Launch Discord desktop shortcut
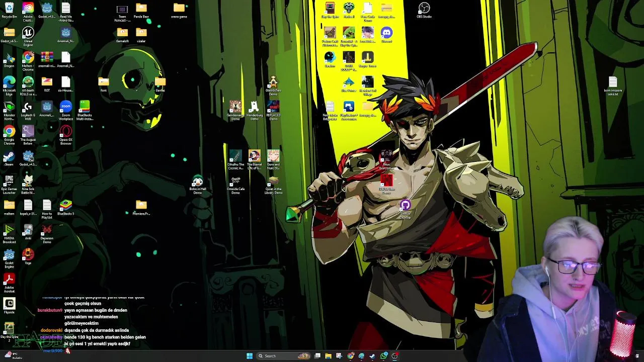This screenshot has height=362, width=644. 386,35
